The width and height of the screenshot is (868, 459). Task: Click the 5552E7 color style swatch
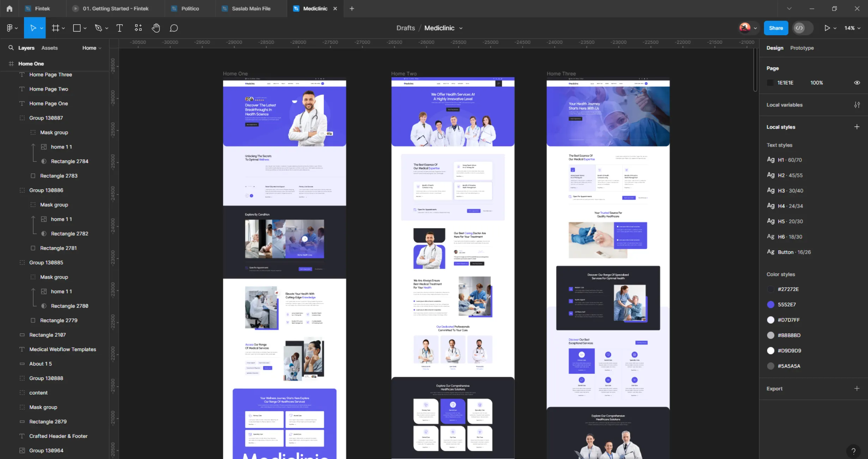click(x=771, y=304)
